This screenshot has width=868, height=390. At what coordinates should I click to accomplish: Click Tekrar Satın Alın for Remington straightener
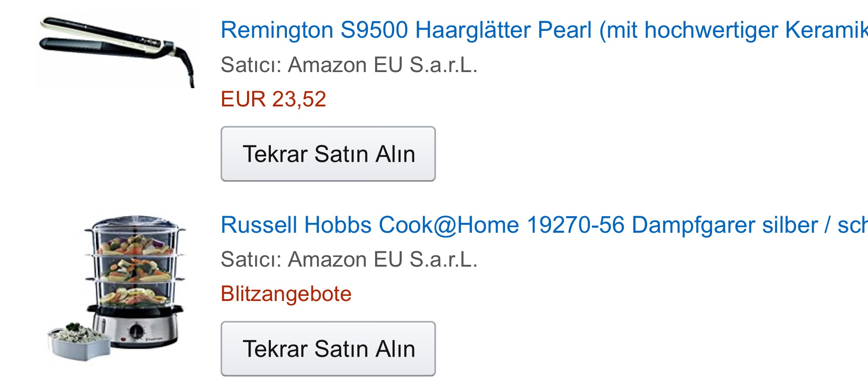(x=328, y=154)
